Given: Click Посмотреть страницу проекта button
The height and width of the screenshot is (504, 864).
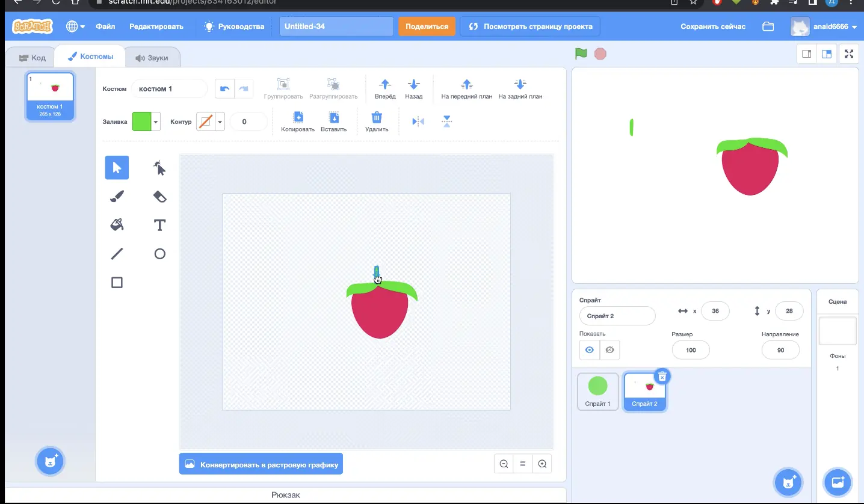Looking at the screenshot, I should 530,26.
